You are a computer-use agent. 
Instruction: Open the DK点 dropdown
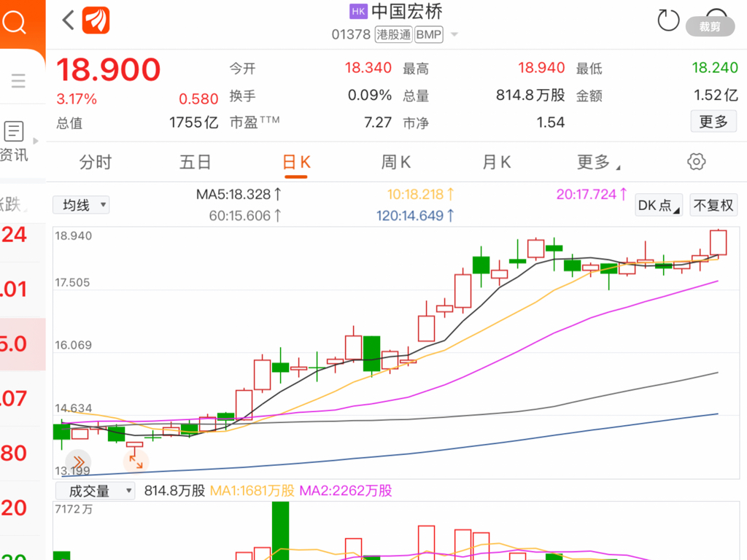pos(659,205)
